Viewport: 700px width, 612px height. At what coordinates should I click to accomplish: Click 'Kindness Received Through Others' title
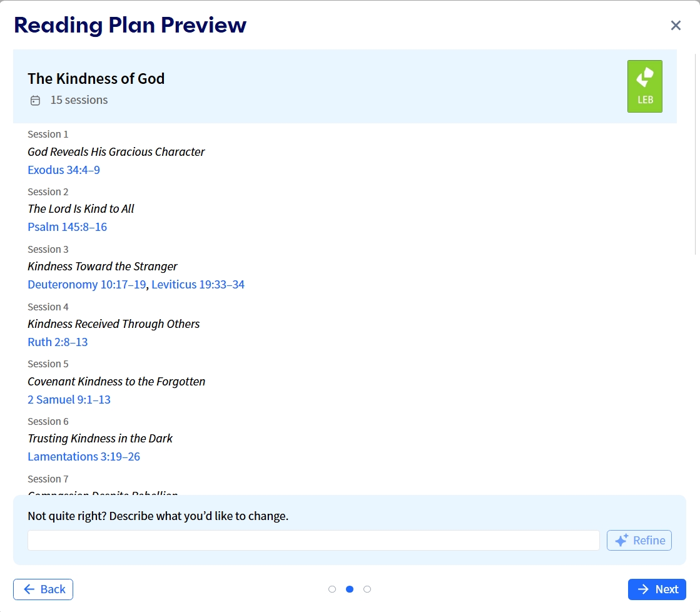(113, 324)
